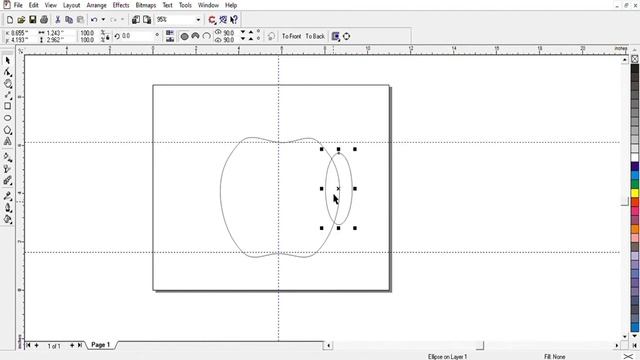Select the Text tool
Screen dimensions: 640x360
click(x=7, y=141)
